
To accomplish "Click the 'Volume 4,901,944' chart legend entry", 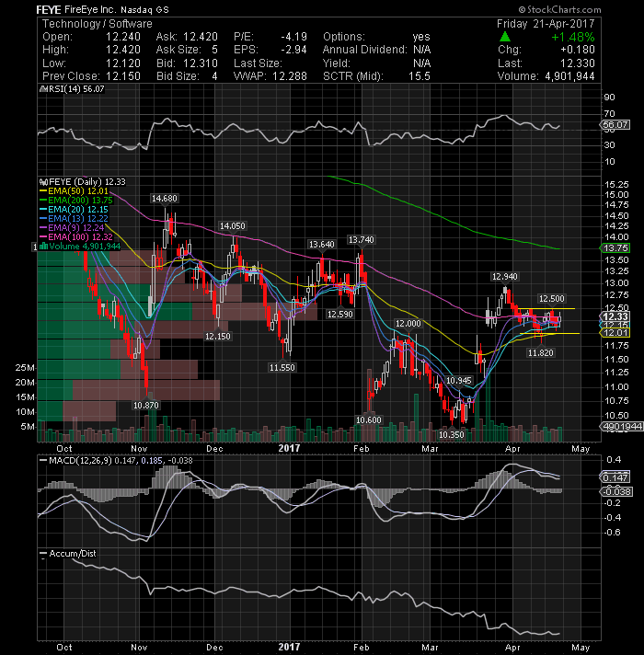I will coord(80,247).
